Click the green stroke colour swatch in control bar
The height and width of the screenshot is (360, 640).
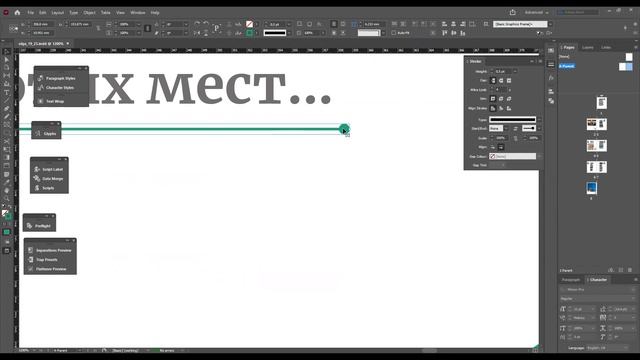249,33
